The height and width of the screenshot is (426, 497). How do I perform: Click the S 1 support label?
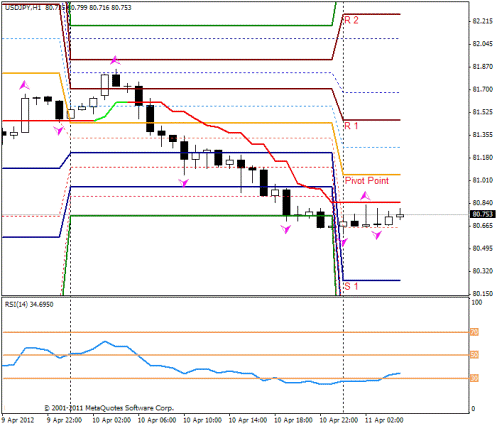click(x=351, y=286)
